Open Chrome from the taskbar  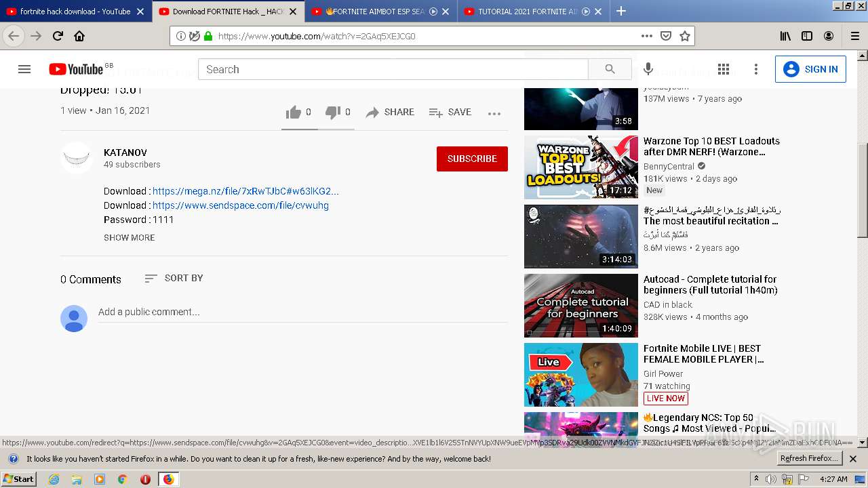[122, 479]
